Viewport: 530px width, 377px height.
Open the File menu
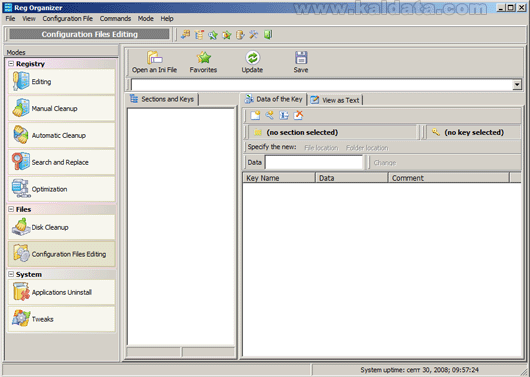[x=10, y=19]
